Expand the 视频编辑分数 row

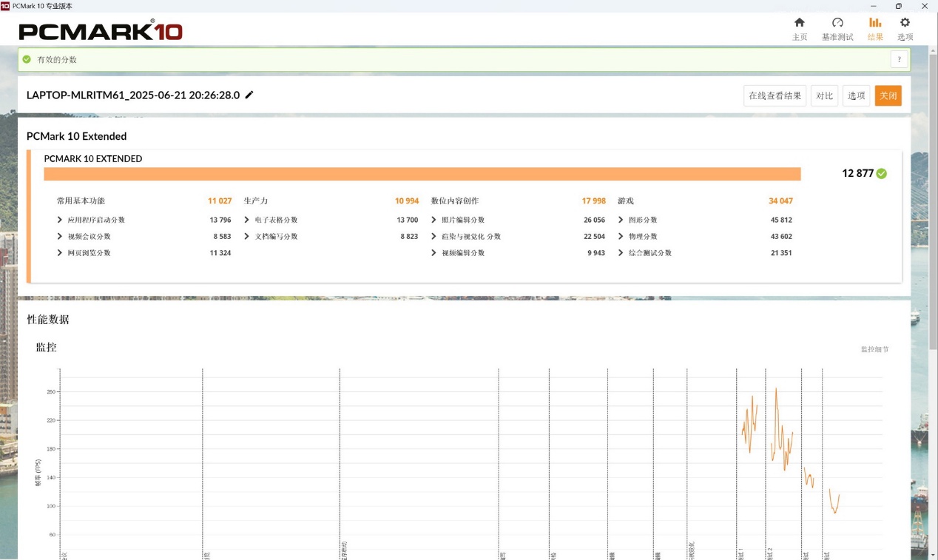[434, 253]
